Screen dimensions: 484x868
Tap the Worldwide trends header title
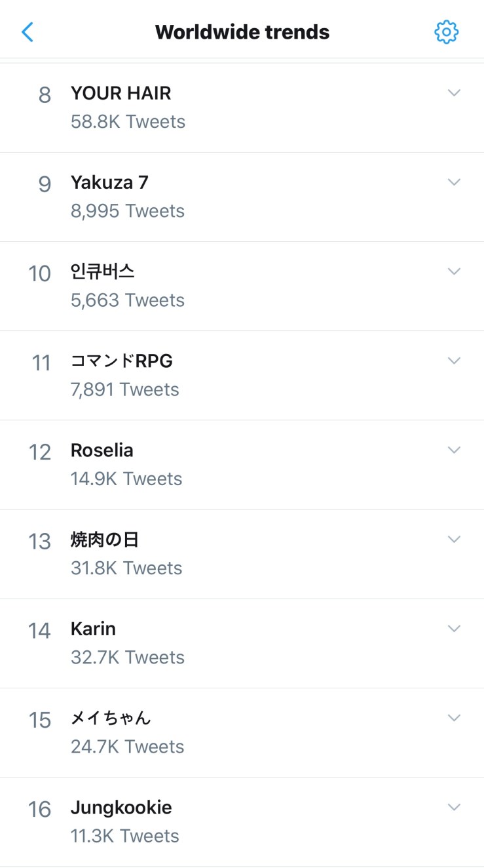tap(242, 31)
